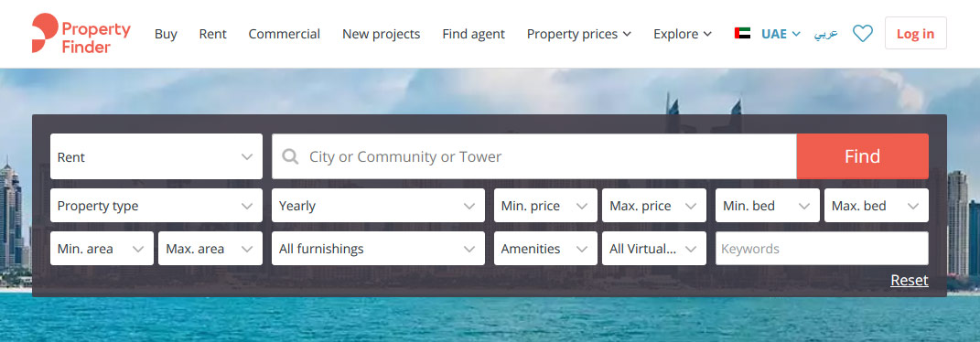Open the Rent category dropdown
This screenshot has width=980, height=342.
click(x=156, y=156)
